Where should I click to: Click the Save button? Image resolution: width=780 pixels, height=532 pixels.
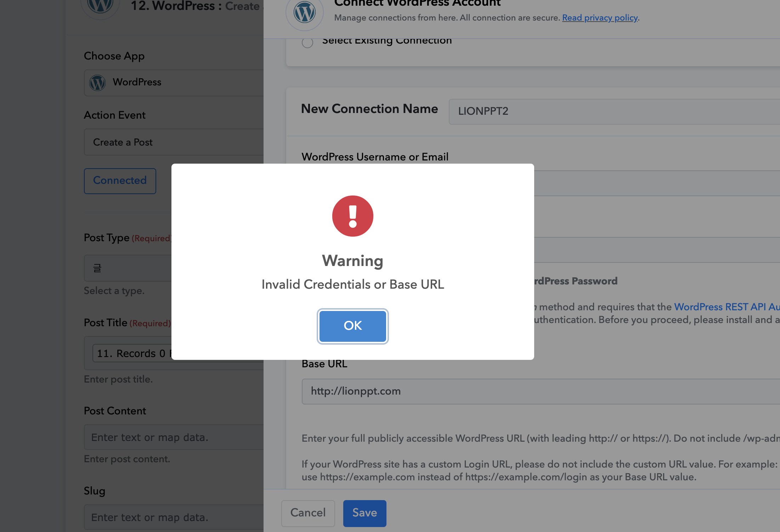coord(364,513)
